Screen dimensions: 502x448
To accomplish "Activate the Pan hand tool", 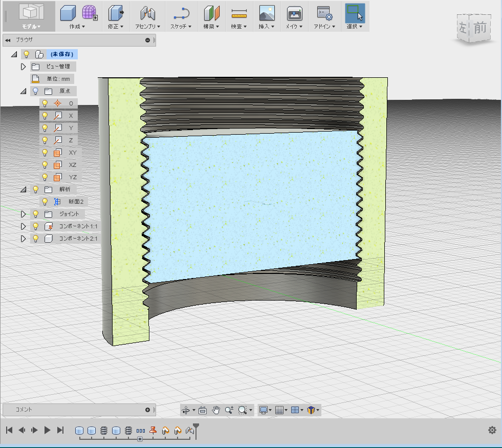I will pyautogui.click(x=216, y=410).
